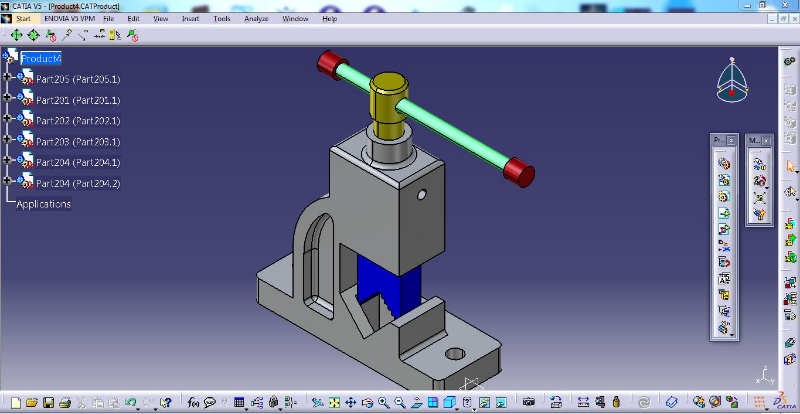
Task: Expand the Part203 (Part203.1) node
Action: click(x=7, y=139)
